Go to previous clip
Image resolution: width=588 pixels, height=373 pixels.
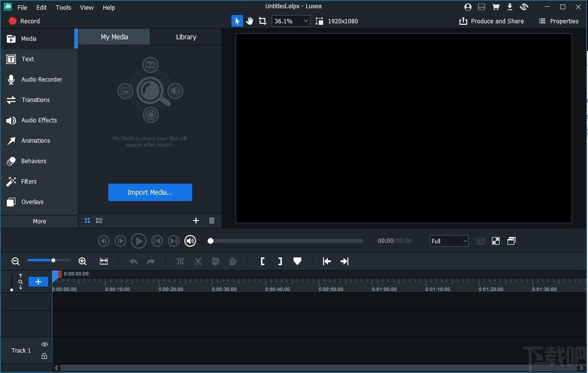coord(157,241)
